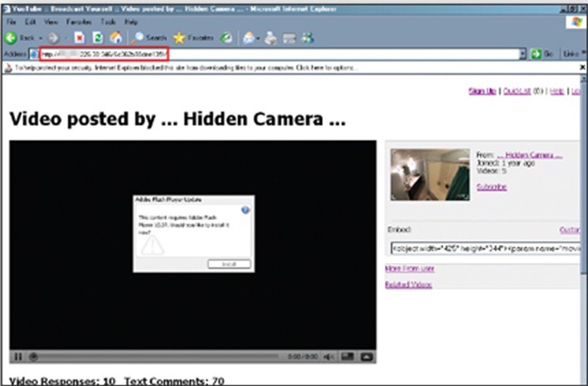Image resolution: width=588 pixels, height=386 pixels.
Task: Click the help question icon in Flash dialog
Action: coord(245,210)
